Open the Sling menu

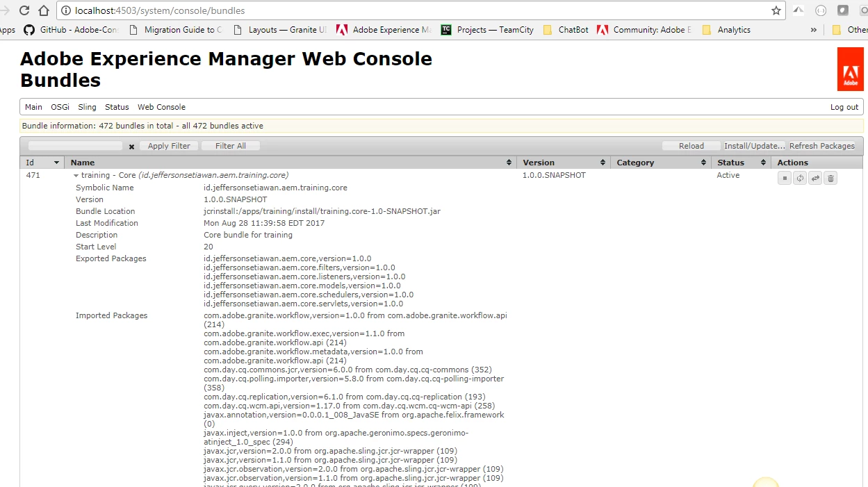tap(87, 107)
